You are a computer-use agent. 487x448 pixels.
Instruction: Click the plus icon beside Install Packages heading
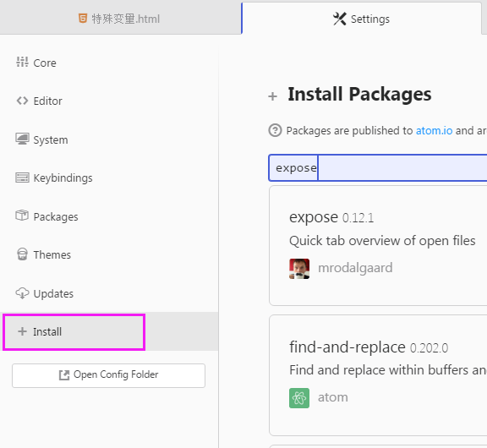[x=273, y=96]
